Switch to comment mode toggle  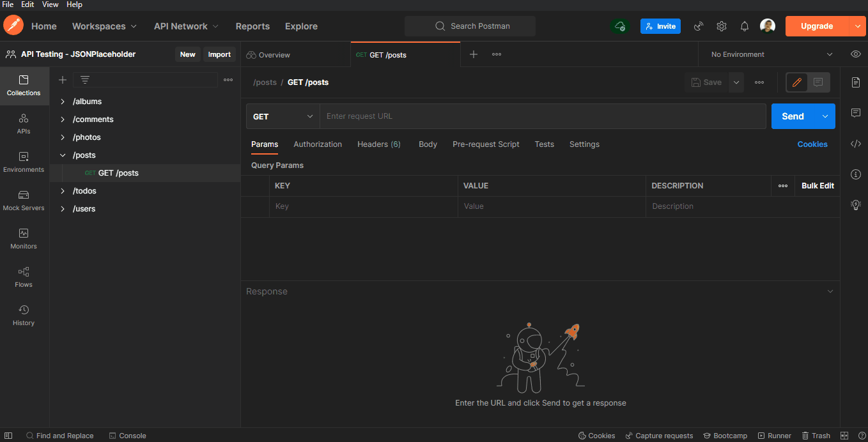coord(818,82)
